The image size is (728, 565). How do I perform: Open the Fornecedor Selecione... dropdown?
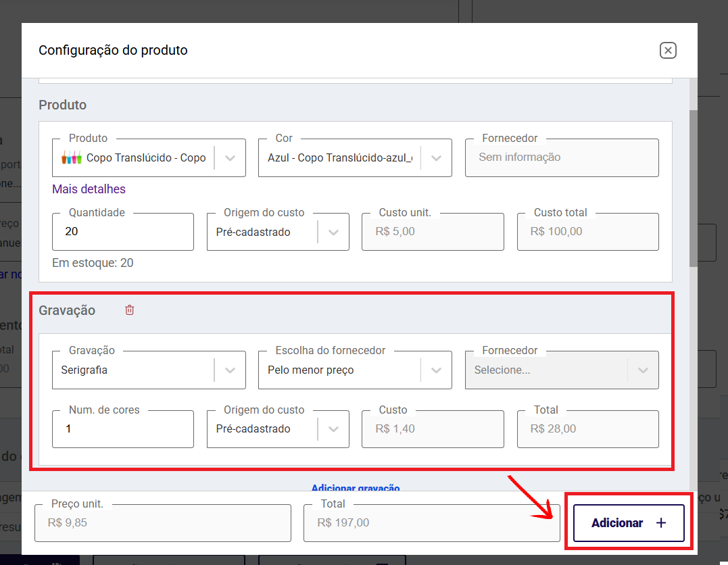click(x=562, y=370)
